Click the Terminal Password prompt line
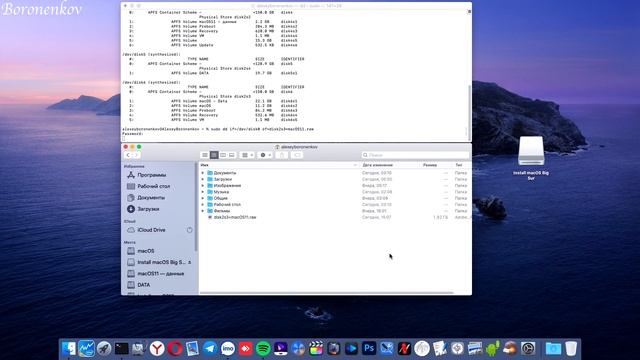Image resolution: width=640 pixels, height=360 pixels. [x=133, y=134]
